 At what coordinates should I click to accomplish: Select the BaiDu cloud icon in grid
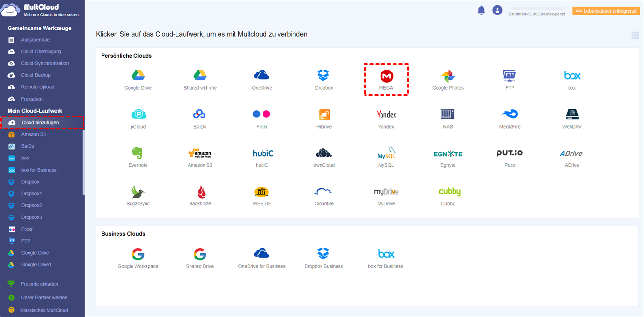[200, 114]
